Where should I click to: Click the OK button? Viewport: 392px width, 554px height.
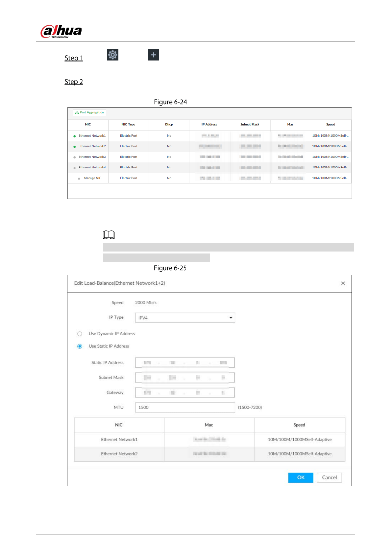coord(301,477)
